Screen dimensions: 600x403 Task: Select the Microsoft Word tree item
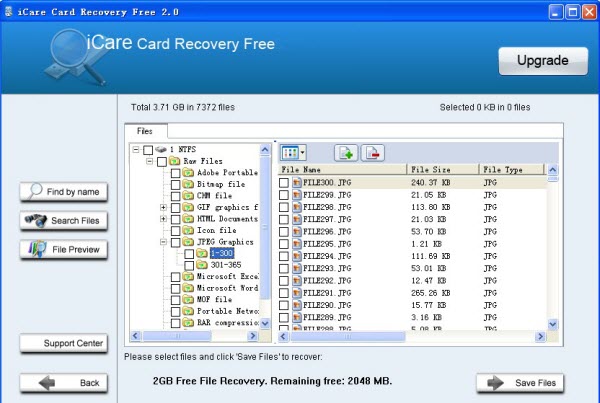point(227,288)
